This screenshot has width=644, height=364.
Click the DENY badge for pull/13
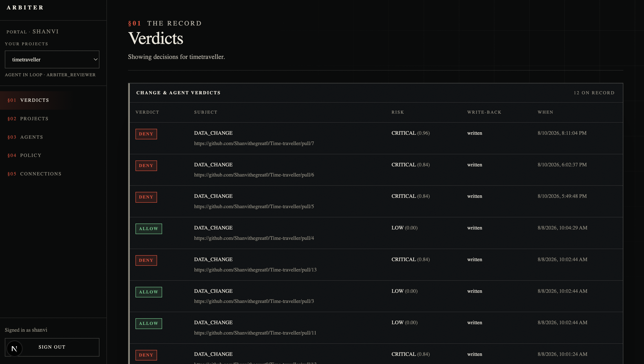(x=146, y=260)
